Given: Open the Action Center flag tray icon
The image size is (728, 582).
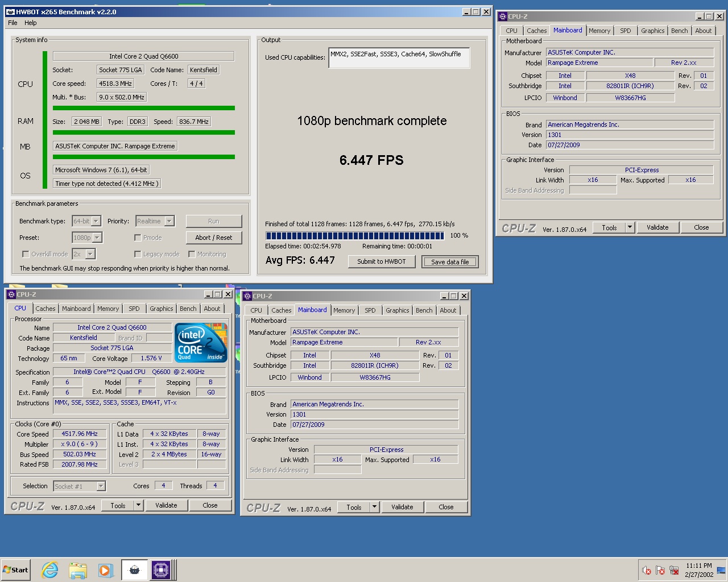Looking at the screenshot, I should tap(660, 570).
